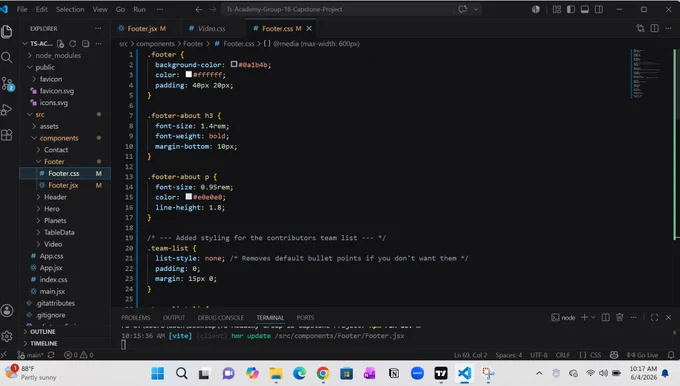The image size is (680, 386).
Task: Switch to the Video.css editor tab
Action: (x=212, y=28)
